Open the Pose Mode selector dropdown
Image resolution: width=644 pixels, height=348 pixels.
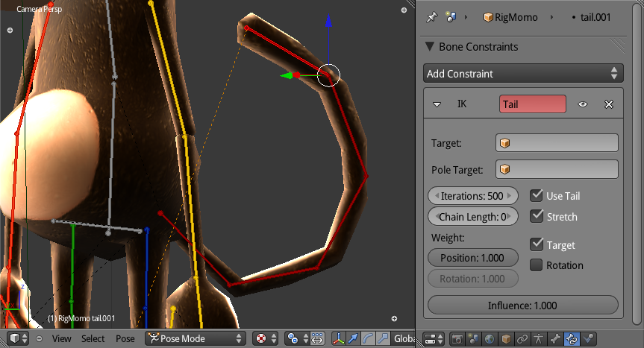[195, 338]
